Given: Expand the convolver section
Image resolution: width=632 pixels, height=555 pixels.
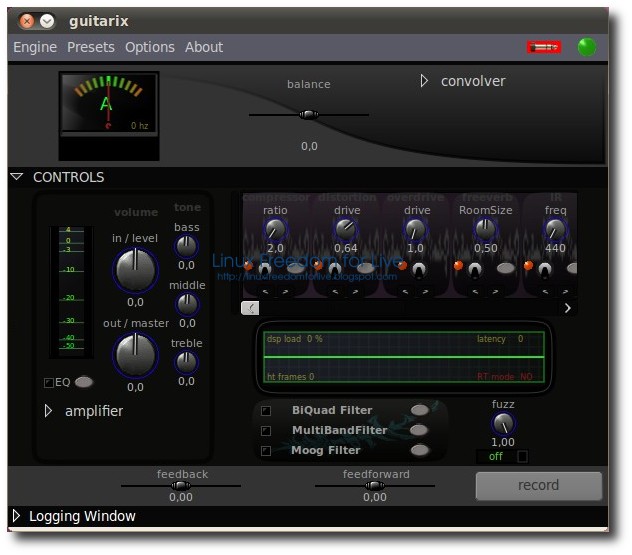Looking at the screenshot, I should pos(424,81).
